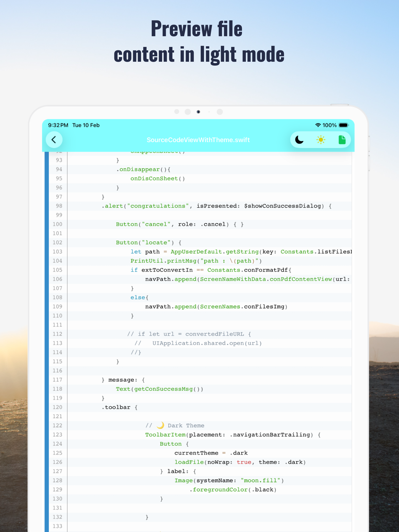Tap Text(getConSuccessMsg()) line

(x=160, y=389)
